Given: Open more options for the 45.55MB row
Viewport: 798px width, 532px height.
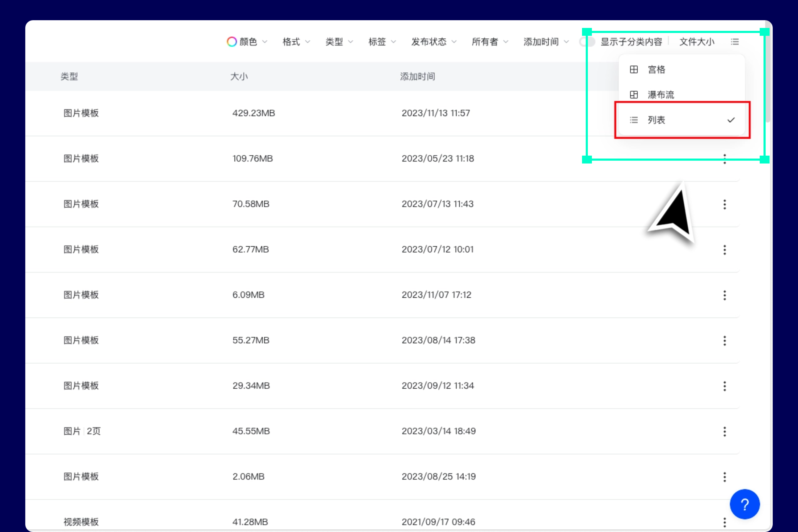Looking at the screenshot, I should [725, 431].
